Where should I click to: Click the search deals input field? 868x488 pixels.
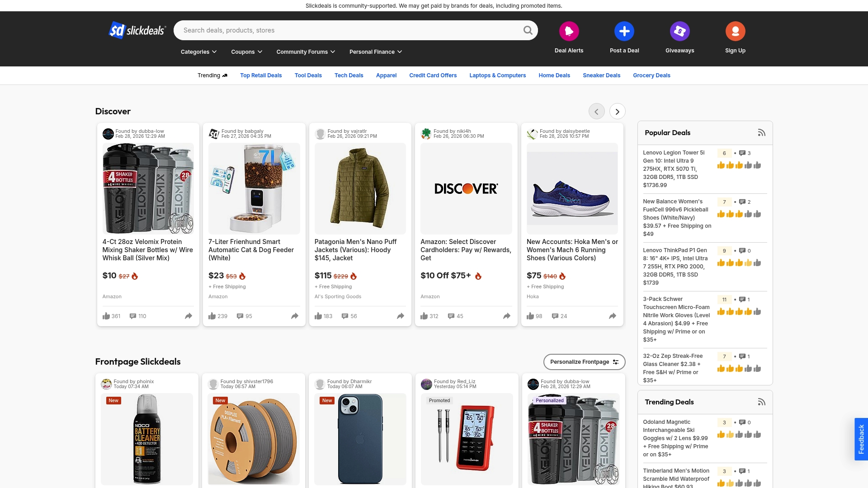click(x=316, y=30)
